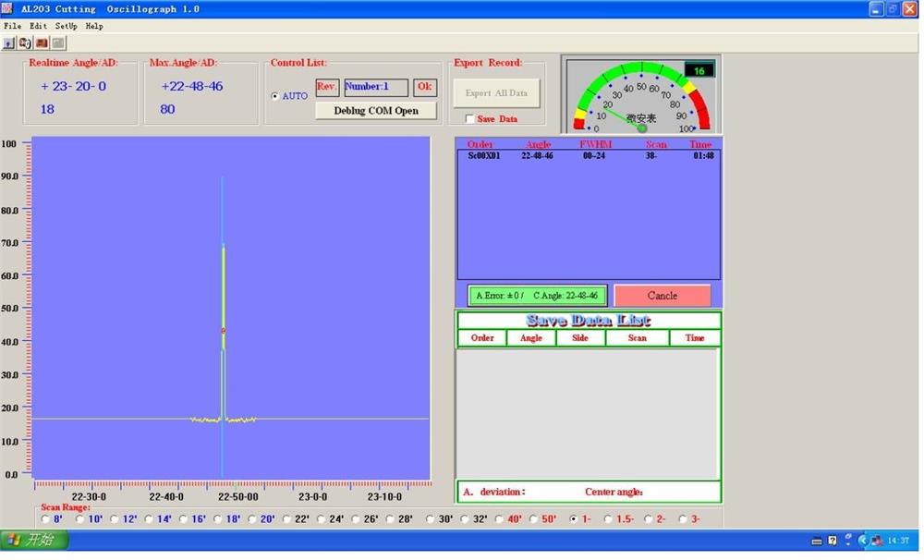Choose the 1.5- scan range option
Viewport: 924px width, 560px height.
pyautogui.click(x=608, y=519)
